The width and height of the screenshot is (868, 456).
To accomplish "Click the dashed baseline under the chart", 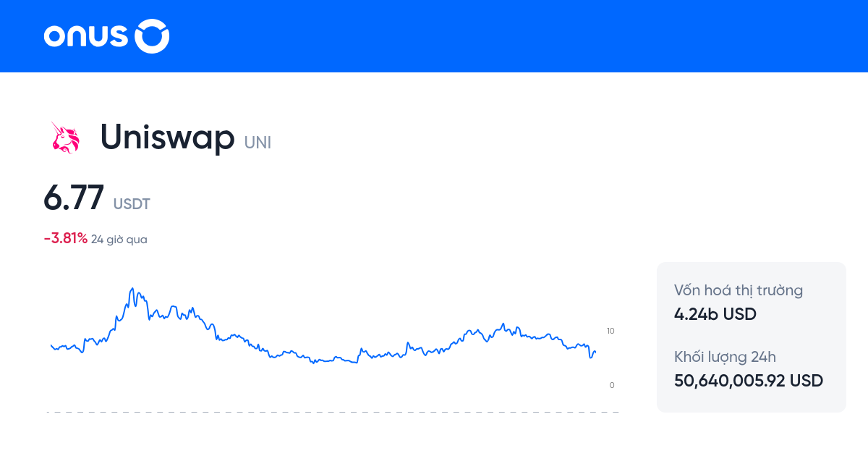I will (x=333, y=412).
